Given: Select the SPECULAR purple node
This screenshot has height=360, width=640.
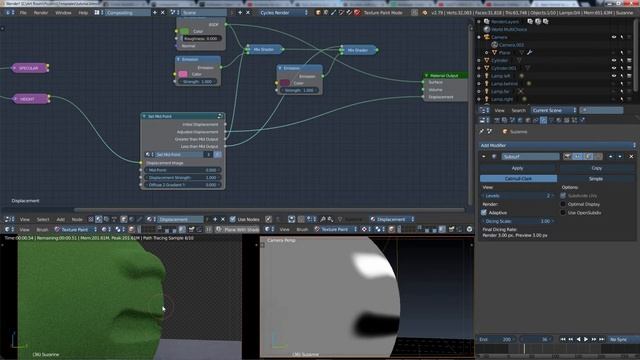Looking at the screenshot, I should (30, 68).
